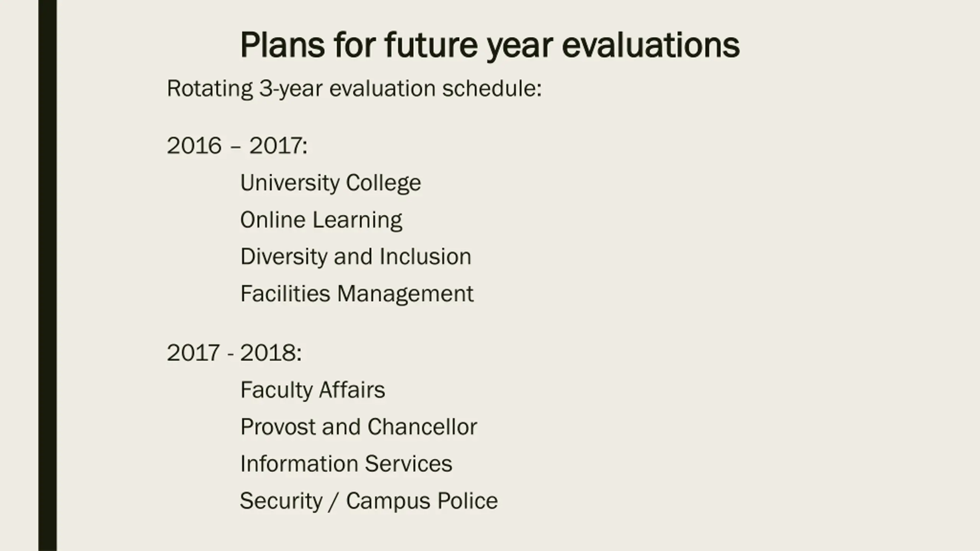Click the word 'Chancellor' in the list
This screenshot has width=980, height=551.
tap(422, 427)
